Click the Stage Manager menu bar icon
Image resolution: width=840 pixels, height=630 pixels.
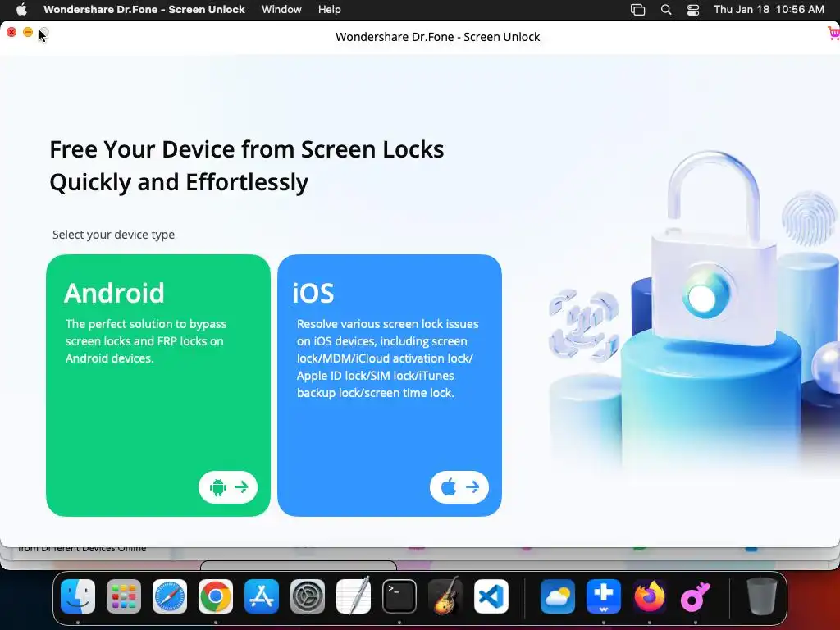pyautogui.click(x=637, y=10)
